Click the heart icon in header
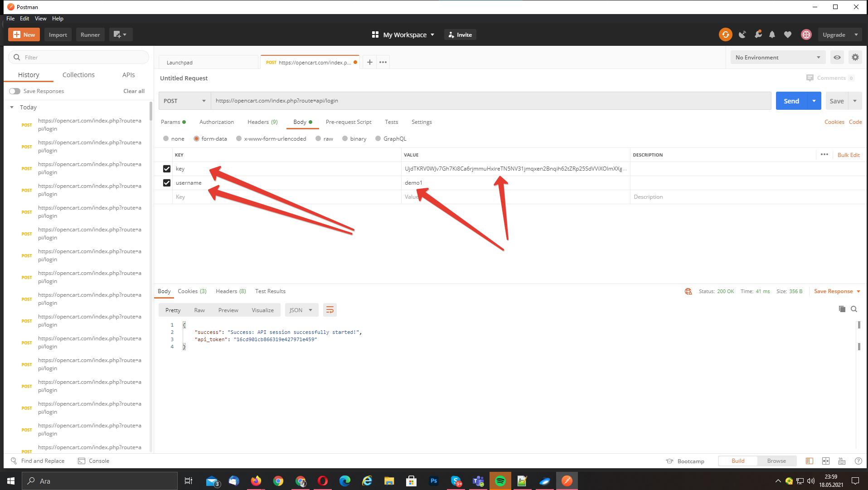 (x=788, y=34)
